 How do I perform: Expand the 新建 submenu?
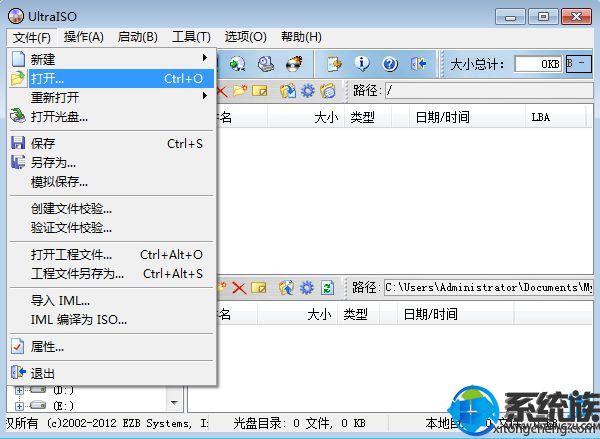click(112, 59)
